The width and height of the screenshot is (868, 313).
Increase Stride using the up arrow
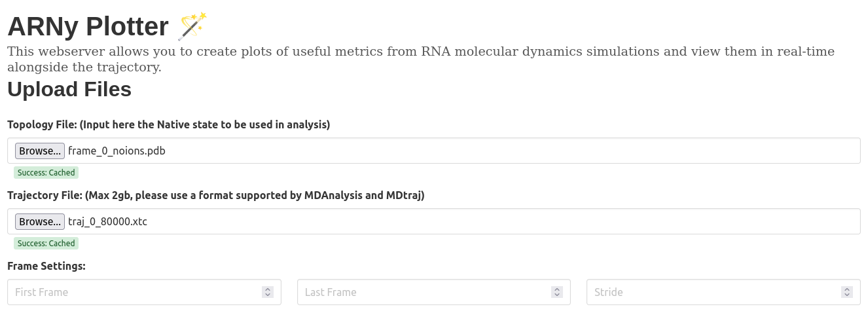tap(847, 289)
